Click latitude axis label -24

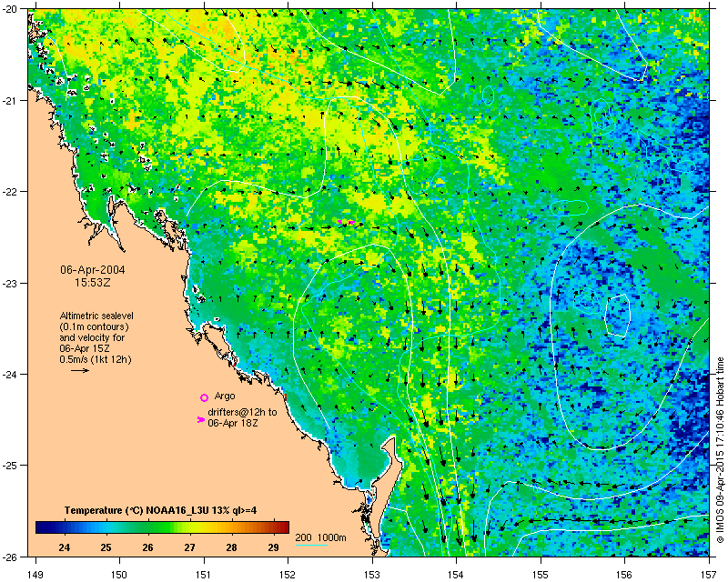coord(10,374)
